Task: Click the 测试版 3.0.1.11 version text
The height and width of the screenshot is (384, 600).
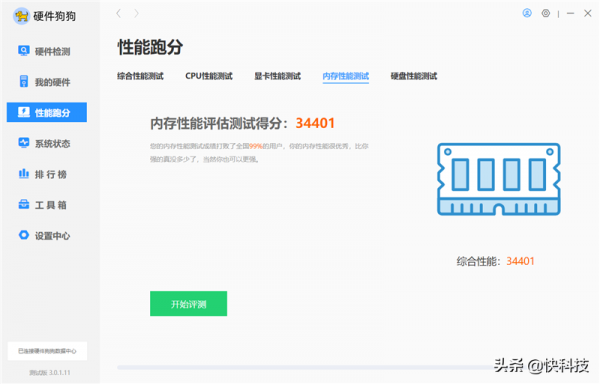Action: point(50,372)
